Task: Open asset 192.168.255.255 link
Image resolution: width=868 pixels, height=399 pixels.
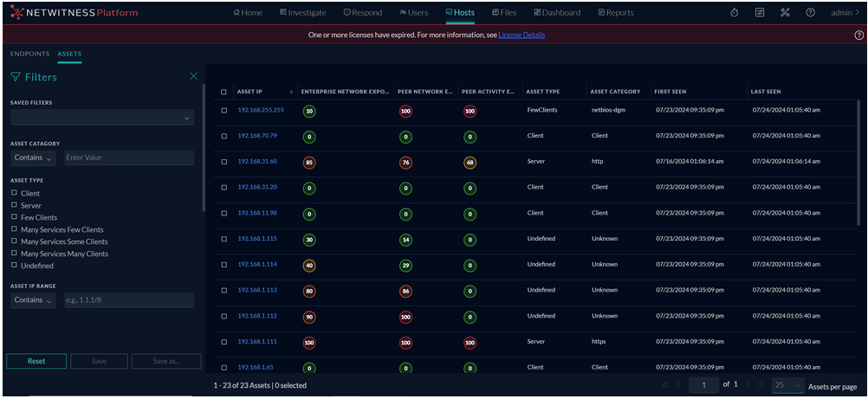Action: (261, 110)
